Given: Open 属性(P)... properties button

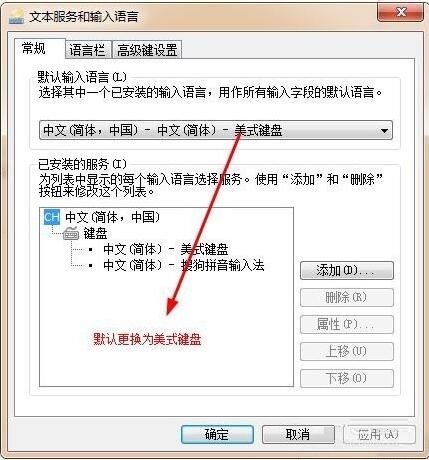Looking at the screenshot, I should click(347, 324).
